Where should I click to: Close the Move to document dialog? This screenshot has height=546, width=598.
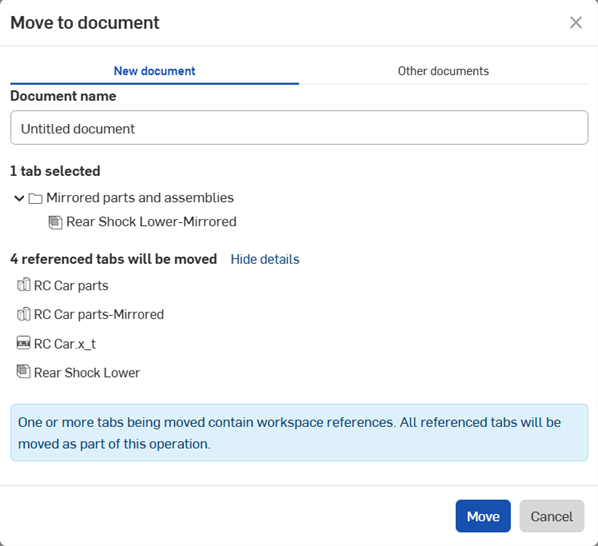click(575, 22)
